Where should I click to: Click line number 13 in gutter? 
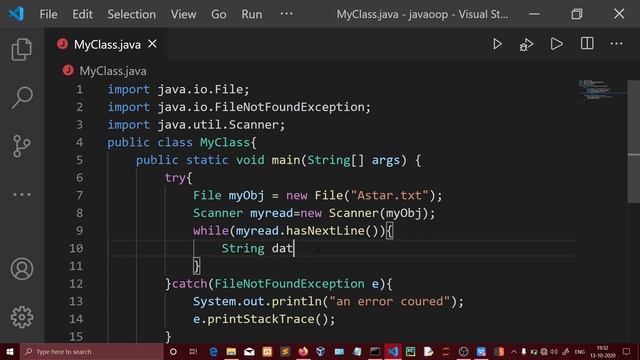point(76,301)
